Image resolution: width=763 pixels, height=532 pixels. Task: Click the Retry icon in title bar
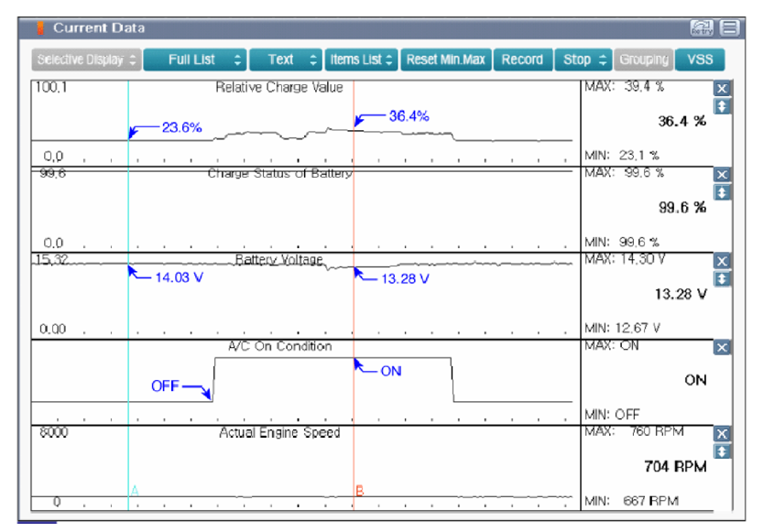[x=702, y=27]
